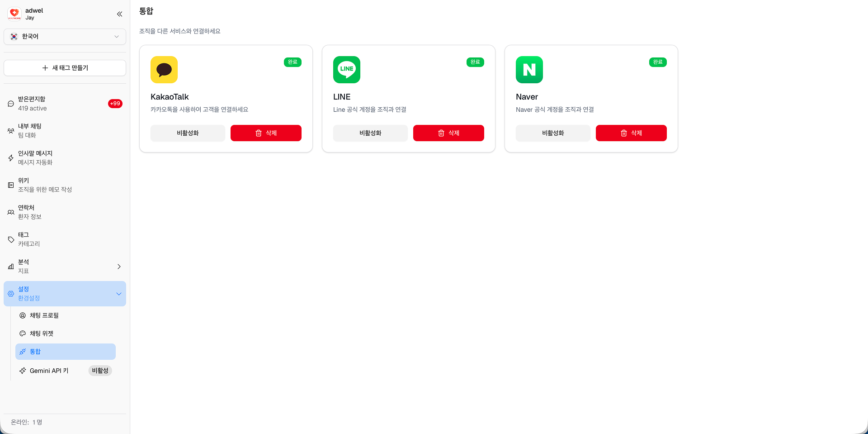Expand the 분석 section arrow
The height and width of the screenshot is (434, 868).
[x=118, y=267]
